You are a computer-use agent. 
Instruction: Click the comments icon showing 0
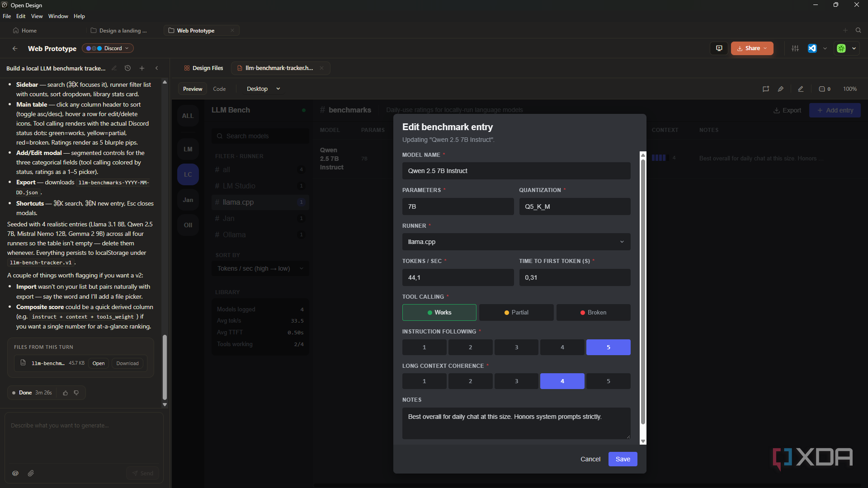(825, 89)
